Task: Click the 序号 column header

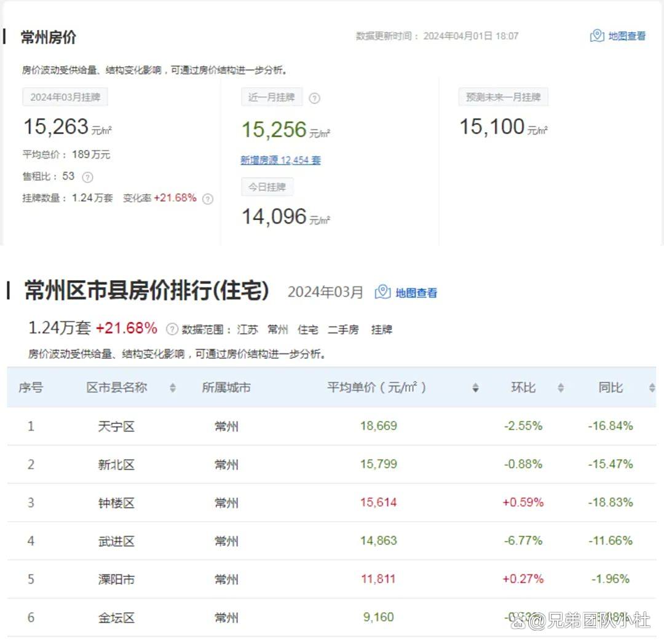Action: (x=31, y=388)
